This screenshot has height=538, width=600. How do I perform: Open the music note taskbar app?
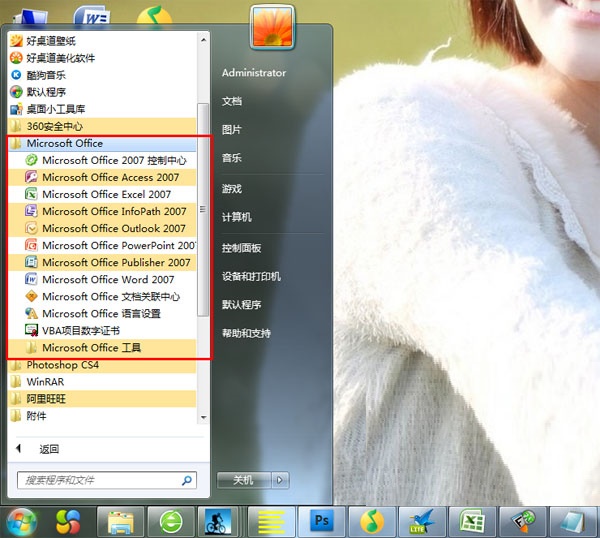coord(372,522)
